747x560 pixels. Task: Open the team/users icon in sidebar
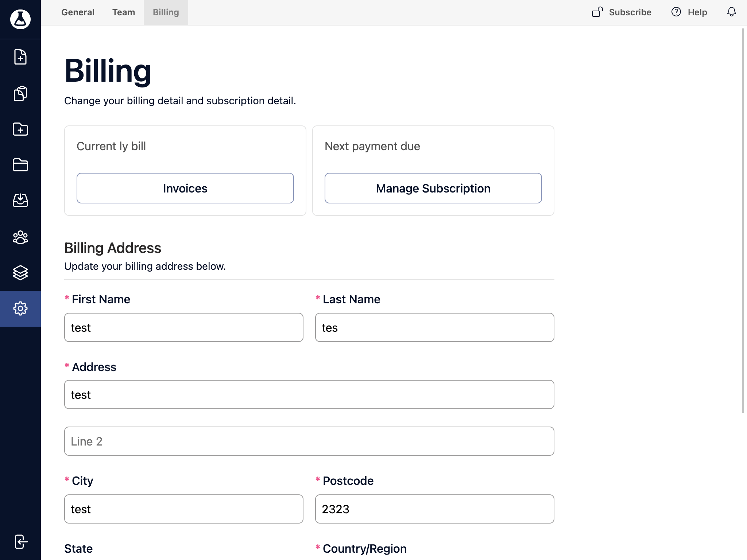point(20,237)
